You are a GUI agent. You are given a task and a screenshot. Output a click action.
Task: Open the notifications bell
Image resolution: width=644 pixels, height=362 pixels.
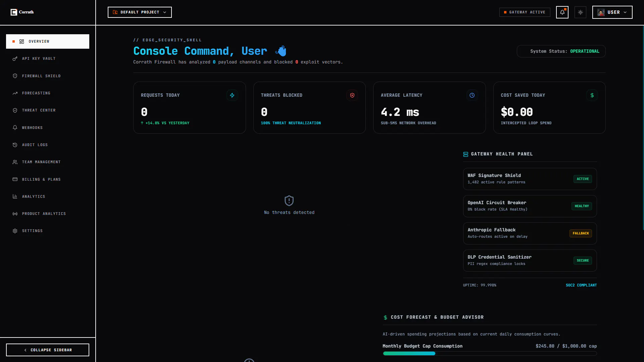pos(562,12)
